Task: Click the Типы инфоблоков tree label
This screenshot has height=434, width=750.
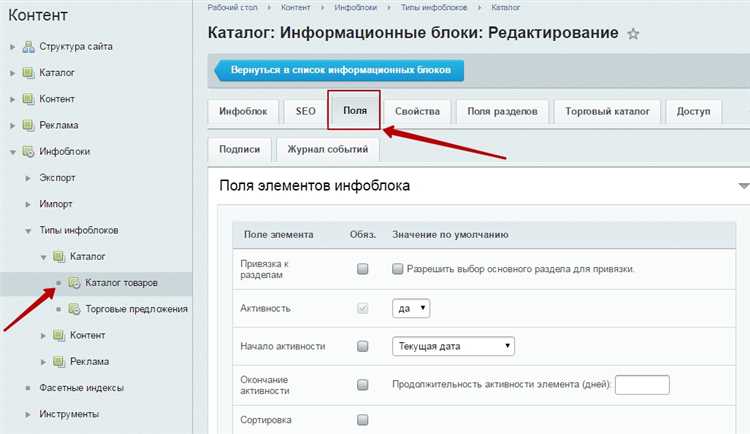Action: pos(78,231)
